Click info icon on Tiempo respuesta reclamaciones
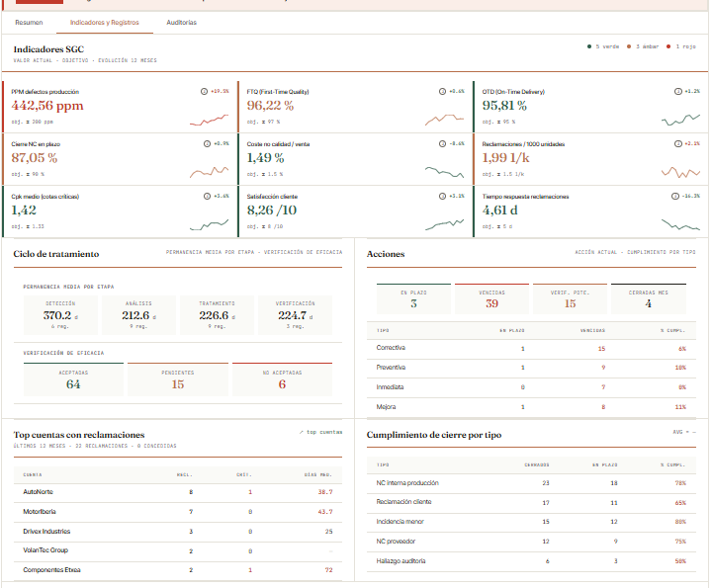712x588 pixels. coord(675,196)
